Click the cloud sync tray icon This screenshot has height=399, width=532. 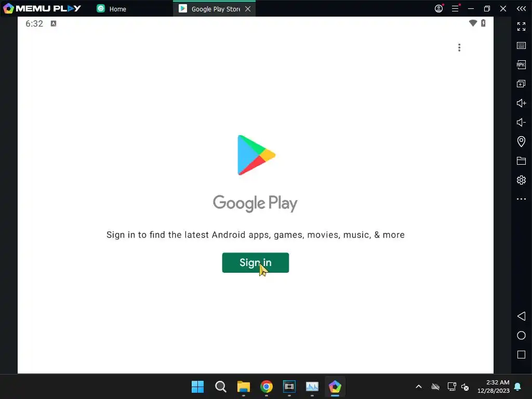pyautogui.click(x=435, y=387)
